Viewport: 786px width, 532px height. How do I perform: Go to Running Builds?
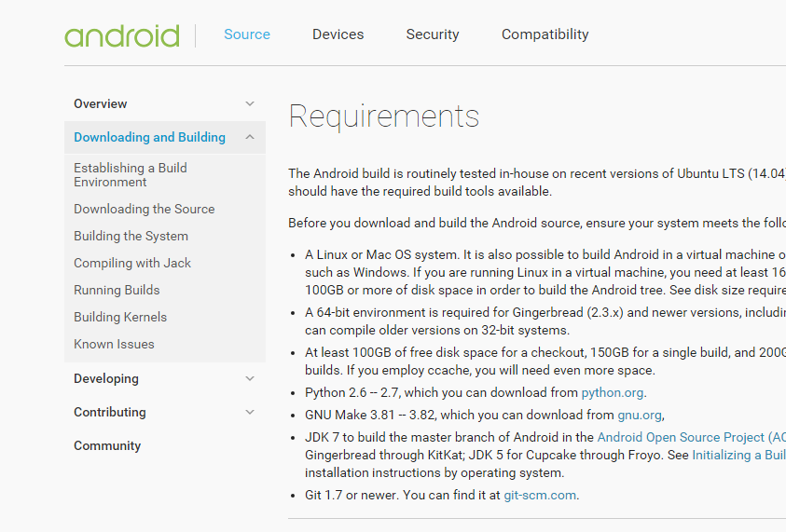tap(117, 290)
